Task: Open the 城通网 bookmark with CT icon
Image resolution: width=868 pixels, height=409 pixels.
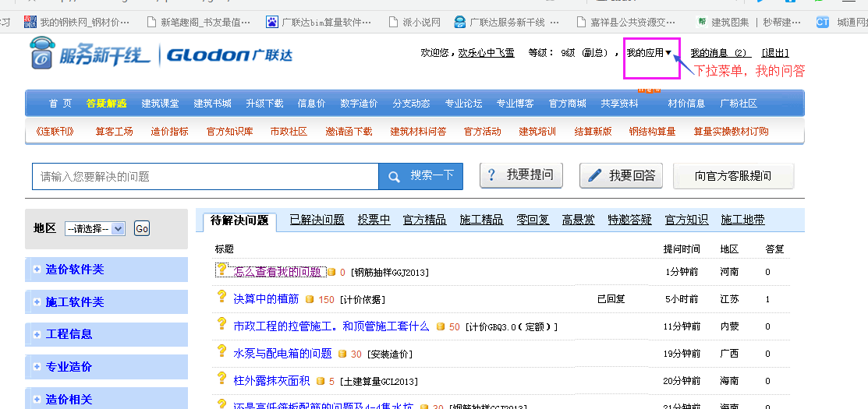Action: coord(842,22)
